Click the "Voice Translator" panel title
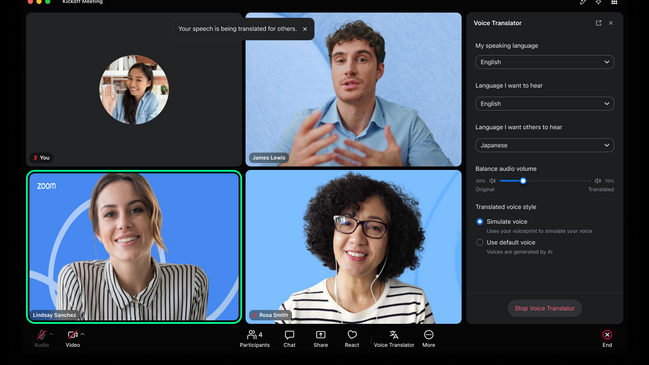This screenshot has width=649, height=365. coord(498,23)
